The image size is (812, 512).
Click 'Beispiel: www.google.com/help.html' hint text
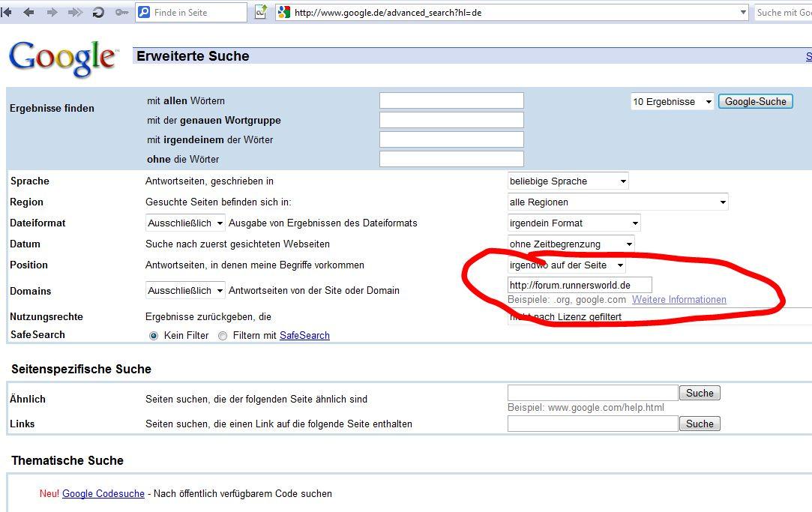point(586,408)
